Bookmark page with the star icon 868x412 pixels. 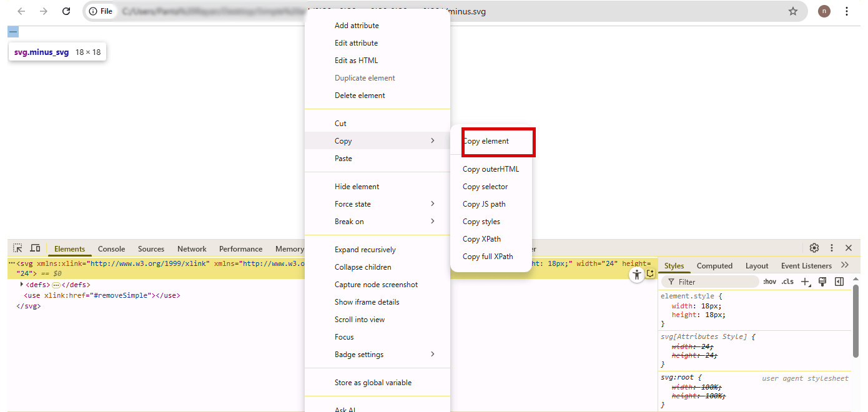coord(793,11)
